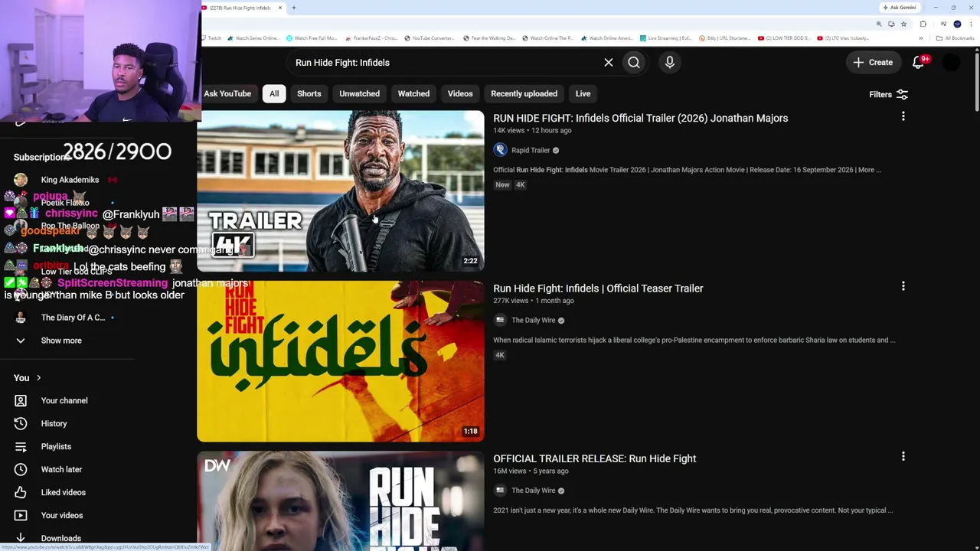Open Your videos in the sidebar
Screen dimensions: 980x551
coord(61,516)
